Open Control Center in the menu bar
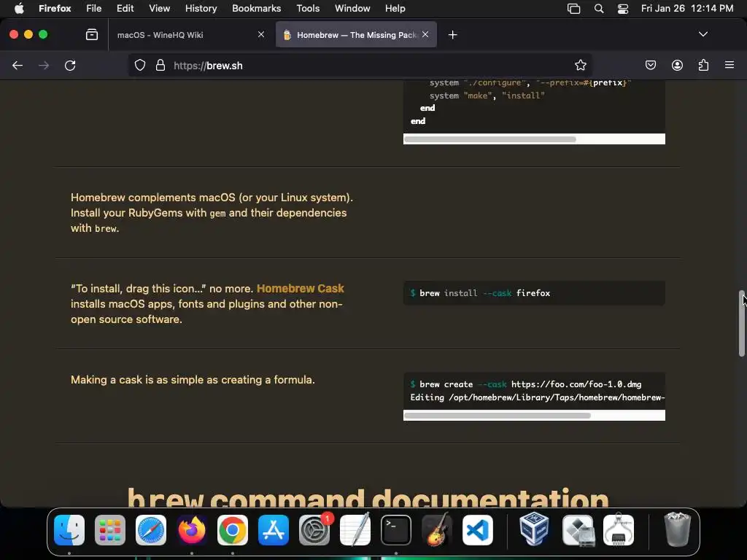The width and height of the screenshot is (747, 560). [623, 9]
